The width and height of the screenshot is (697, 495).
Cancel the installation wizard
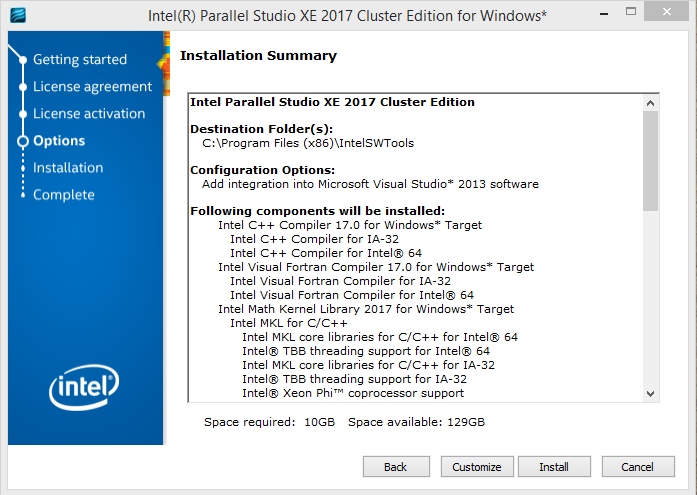coord(637,467)
